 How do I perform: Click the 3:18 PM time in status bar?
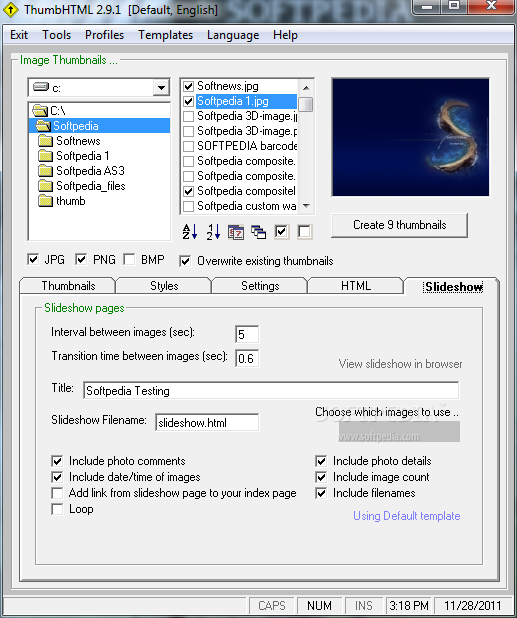pos(409,605)
